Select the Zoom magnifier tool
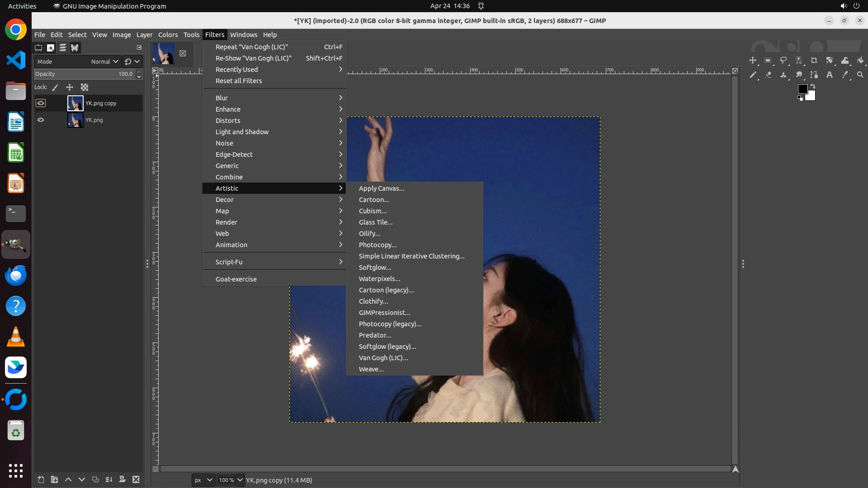 [860, 75]
